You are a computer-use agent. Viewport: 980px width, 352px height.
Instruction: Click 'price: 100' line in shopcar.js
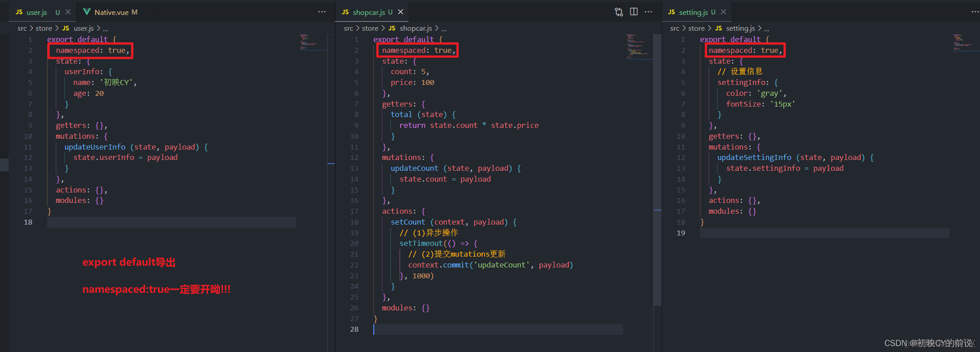(413, 83)
